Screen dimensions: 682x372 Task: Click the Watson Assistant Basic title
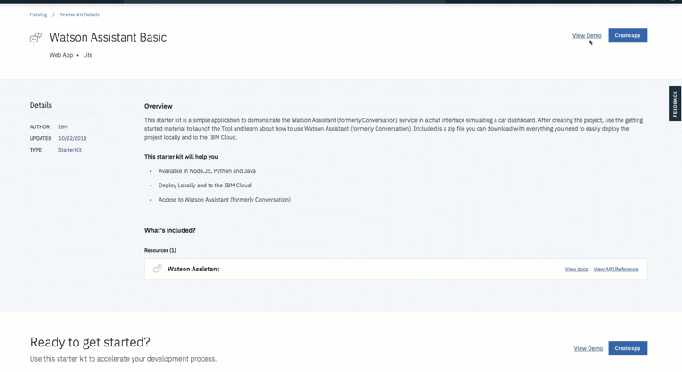108,38
